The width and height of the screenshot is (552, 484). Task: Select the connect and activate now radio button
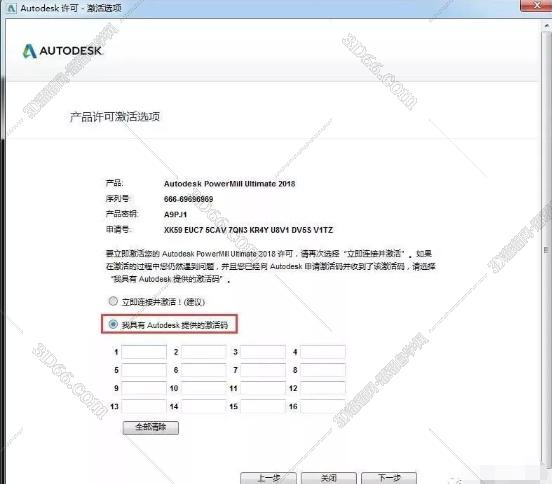(x=113, y=301)
